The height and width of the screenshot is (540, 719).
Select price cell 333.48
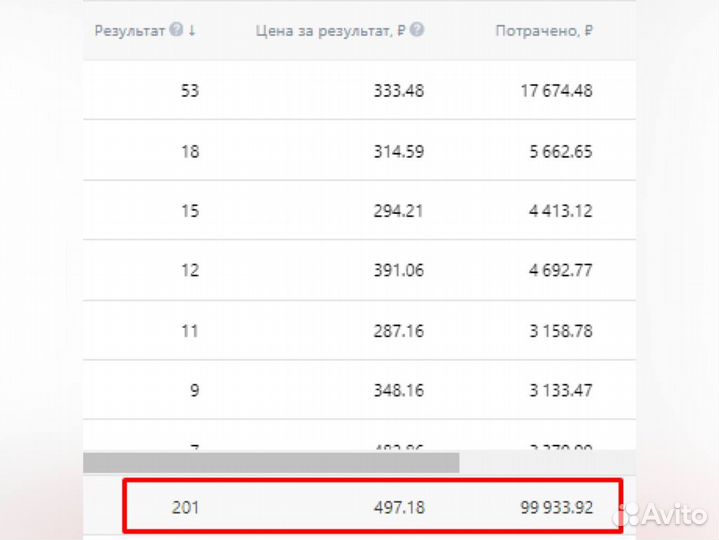click(398, 90)
